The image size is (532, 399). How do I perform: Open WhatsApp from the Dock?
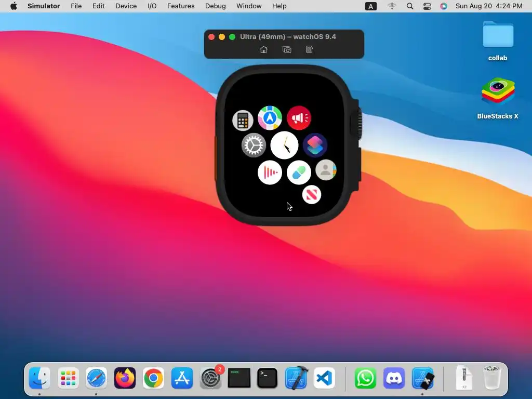click(365, 378)
